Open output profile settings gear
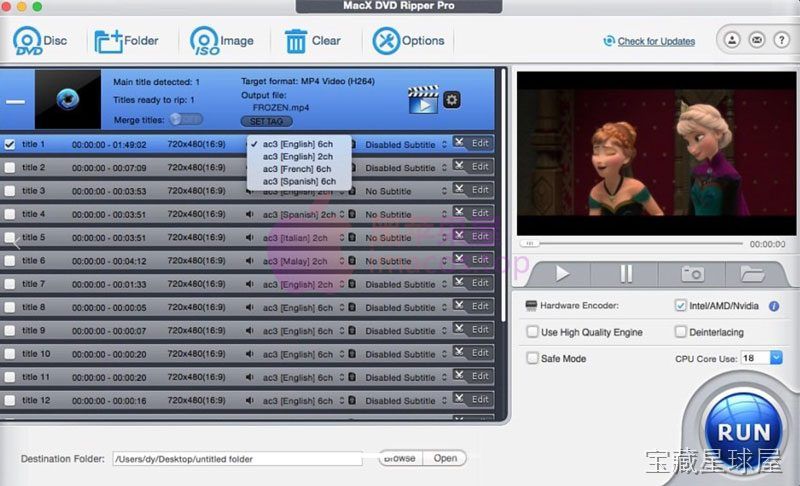Image resolution: width=800 pixels, height=486 pixels. pyautogui.click(x=452, y=99)
